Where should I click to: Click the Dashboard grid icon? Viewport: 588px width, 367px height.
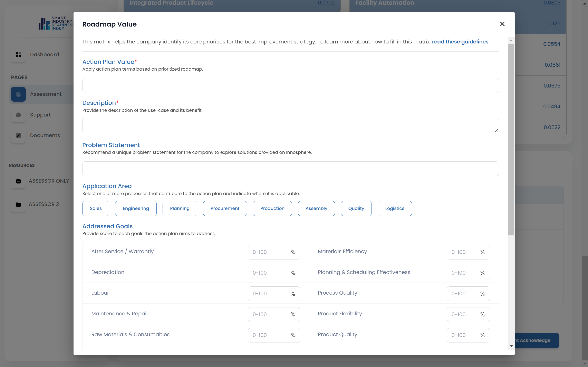[18, 55]
